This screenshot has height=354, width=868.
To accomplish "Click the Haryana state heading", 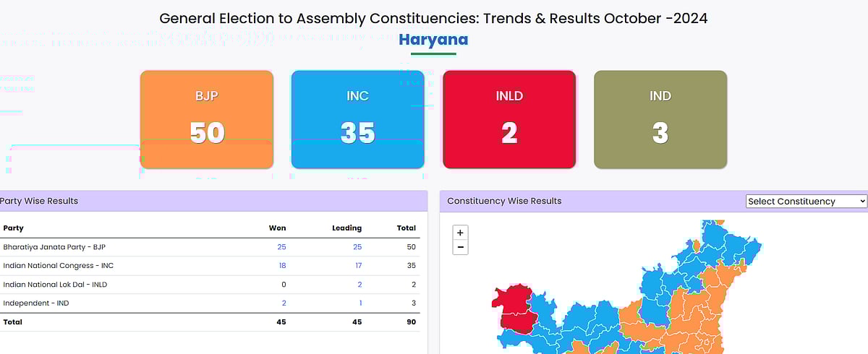I will (x=433, y=40).
